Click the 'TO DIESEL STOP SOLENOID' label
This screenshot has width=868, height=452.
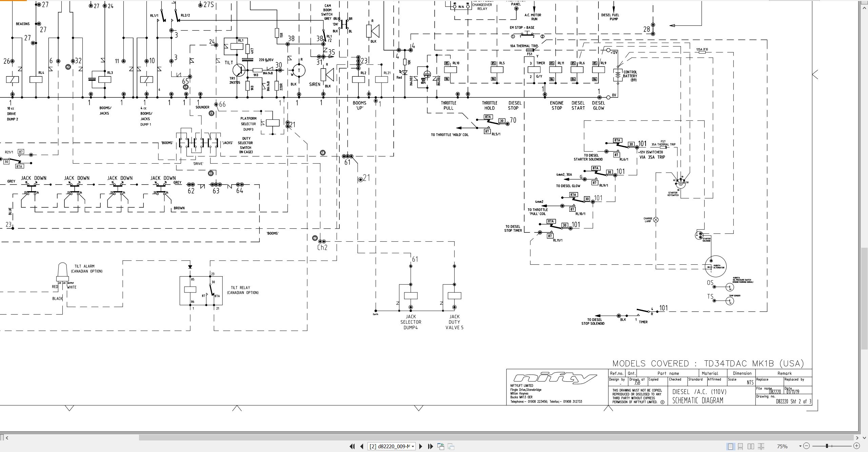click(x=593, y=321)
